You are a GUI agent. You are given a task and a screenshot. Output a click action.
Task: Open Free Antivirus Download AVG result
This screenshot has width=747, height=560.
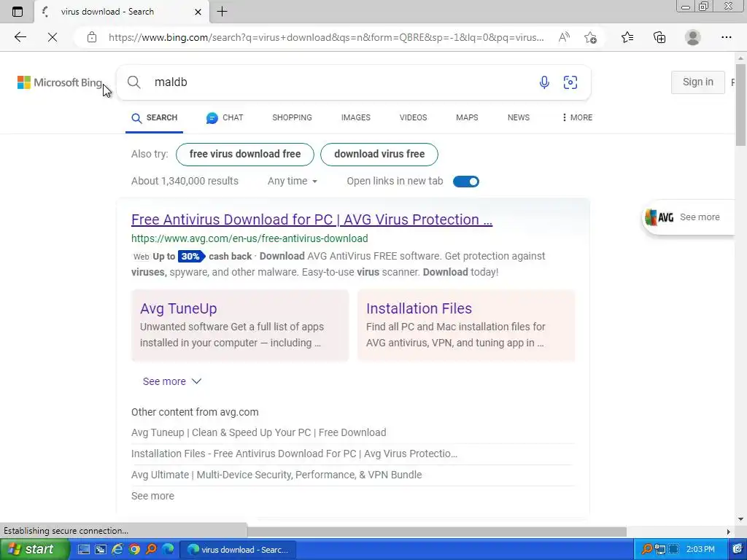(311, 219)
